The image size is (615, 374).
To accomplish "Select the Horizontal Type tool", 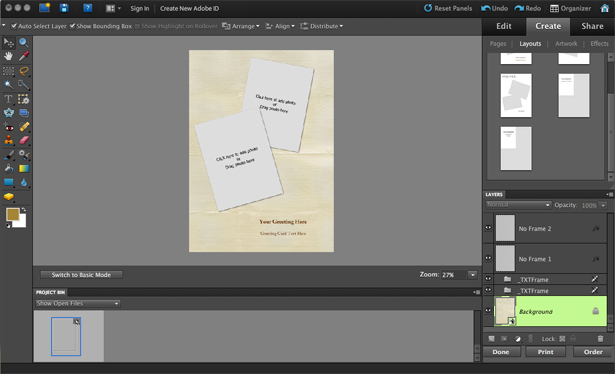I will click(x=8, y=99).
